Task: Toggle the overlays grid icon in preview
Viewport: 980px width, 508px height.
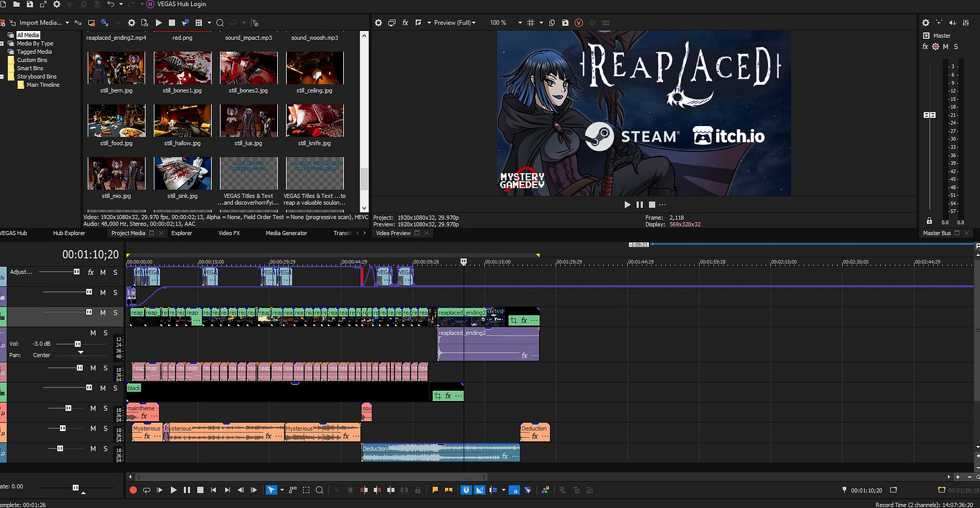Action: pos(530,23)
